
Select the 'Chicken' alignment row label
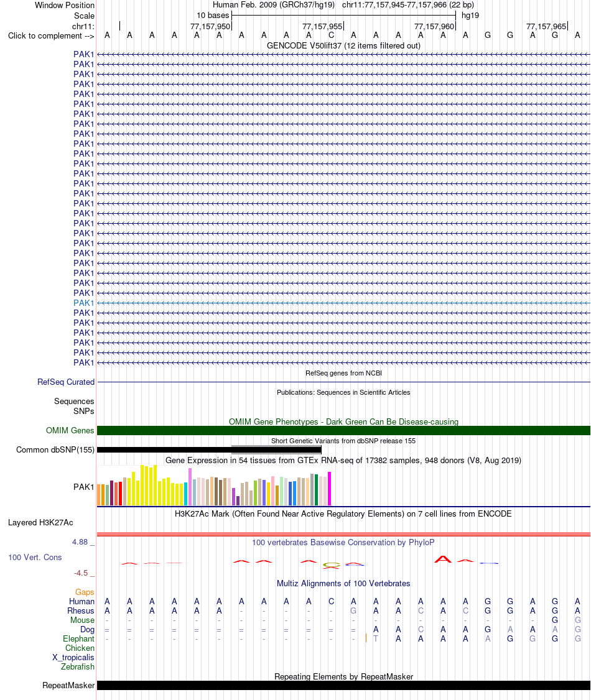(x=80, y=648)
